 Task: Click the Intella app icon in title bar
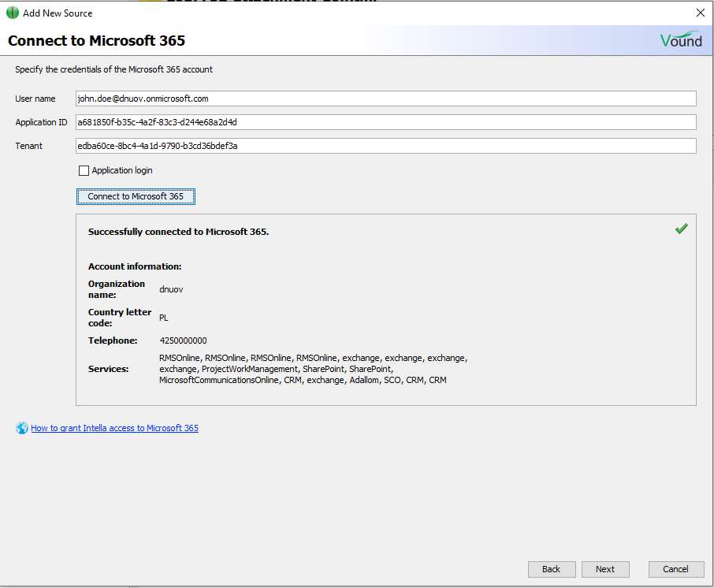13,13
